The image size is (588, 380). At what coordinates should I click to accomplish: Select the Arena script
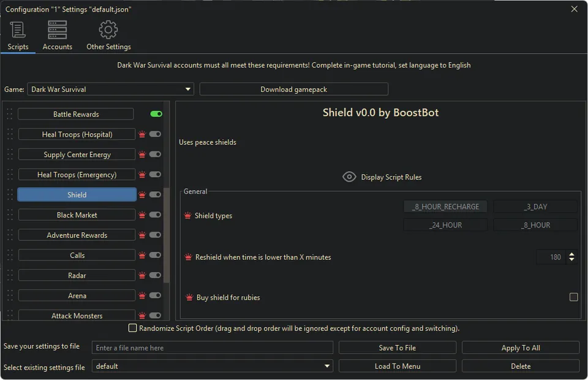[77, 295]
